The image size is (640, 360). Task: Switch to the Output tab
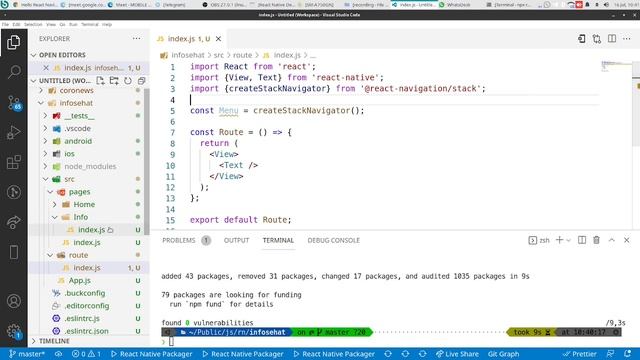click(236, 240)
